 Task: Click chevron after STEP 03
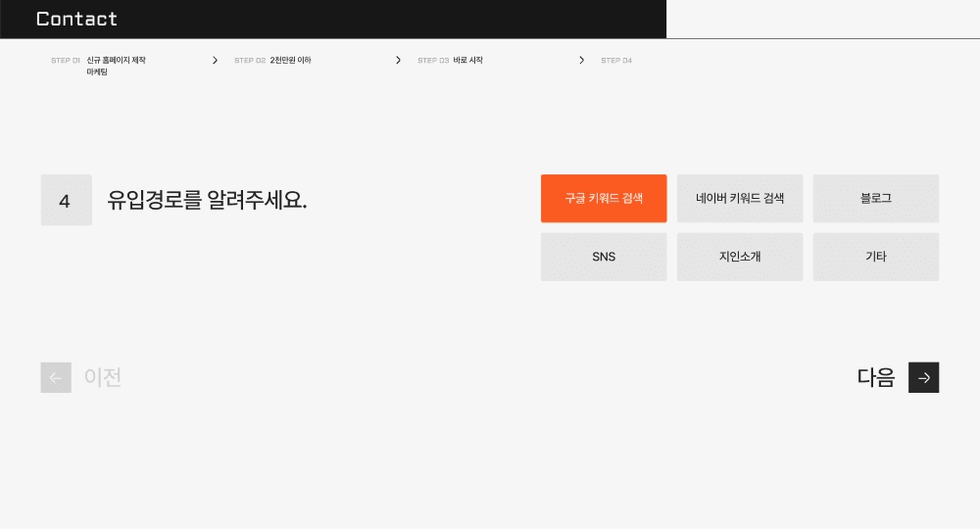click(581, 61)
